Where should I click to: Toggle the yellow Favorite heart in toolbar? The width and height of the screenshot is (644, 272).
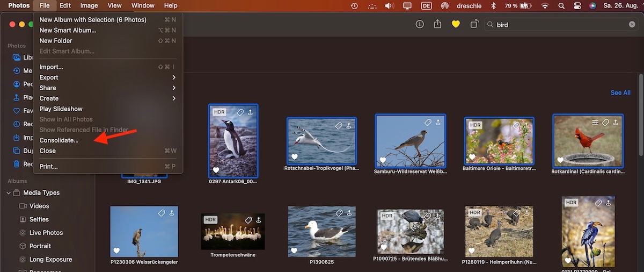pyautogui.click(x=456, y=25)
